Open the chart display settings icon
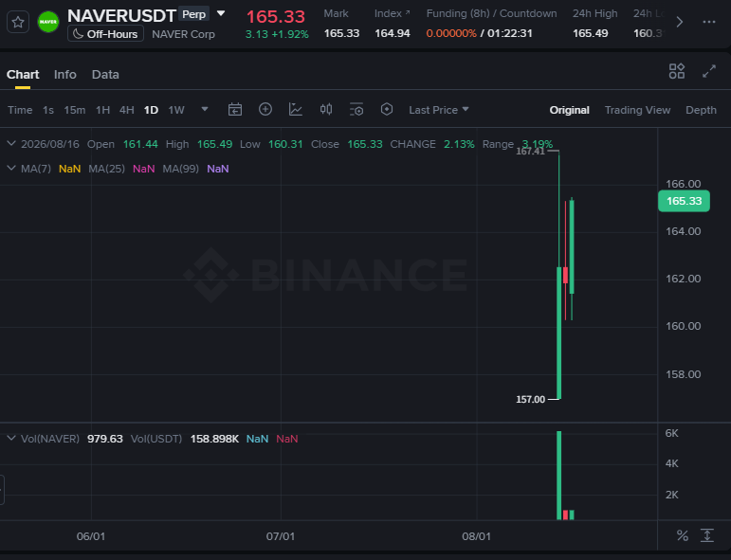The width and height of the screenshot is (731, 560). [356, 110]
